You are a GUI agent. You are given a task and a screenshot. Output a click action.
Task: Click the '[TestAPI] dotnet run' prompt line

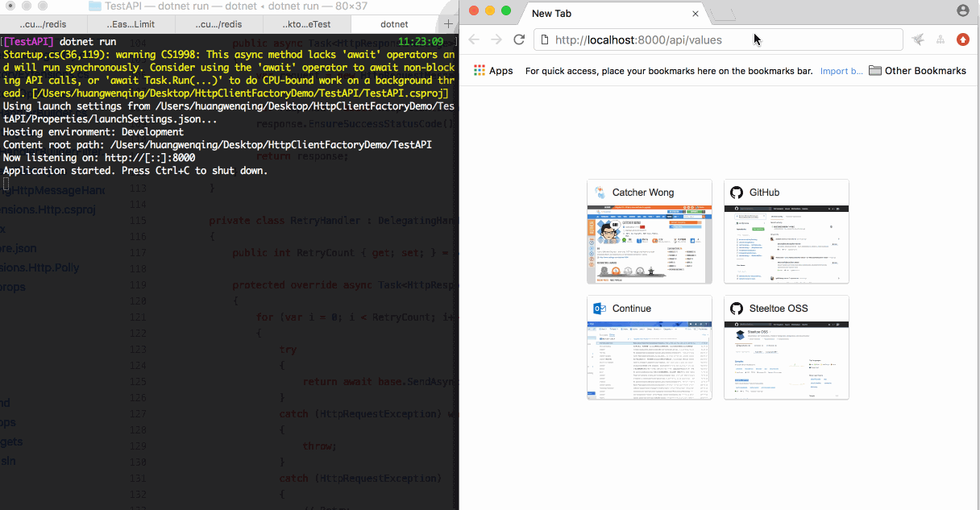click(60, 41)
